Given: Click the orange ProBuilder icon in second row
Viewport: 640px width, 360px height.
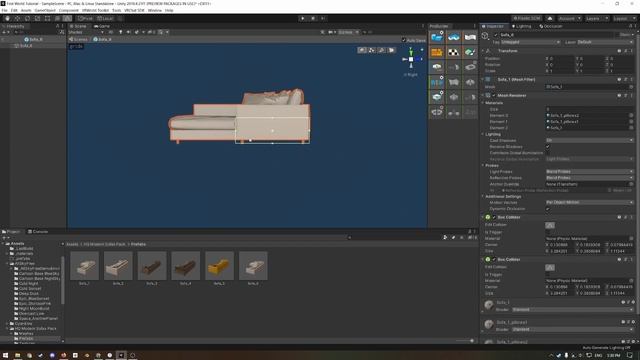Looking at the screenshot, I should point(437,52).
